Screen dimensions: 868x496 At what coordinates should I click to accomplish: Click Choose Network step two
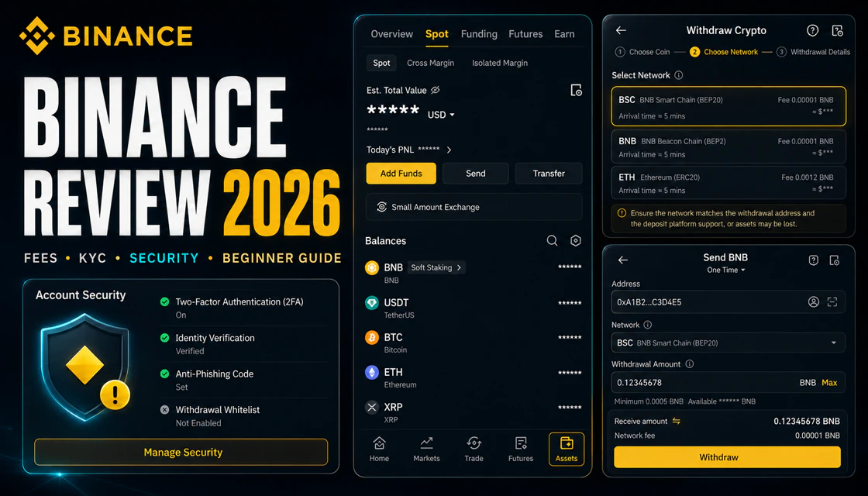(724, 52)
